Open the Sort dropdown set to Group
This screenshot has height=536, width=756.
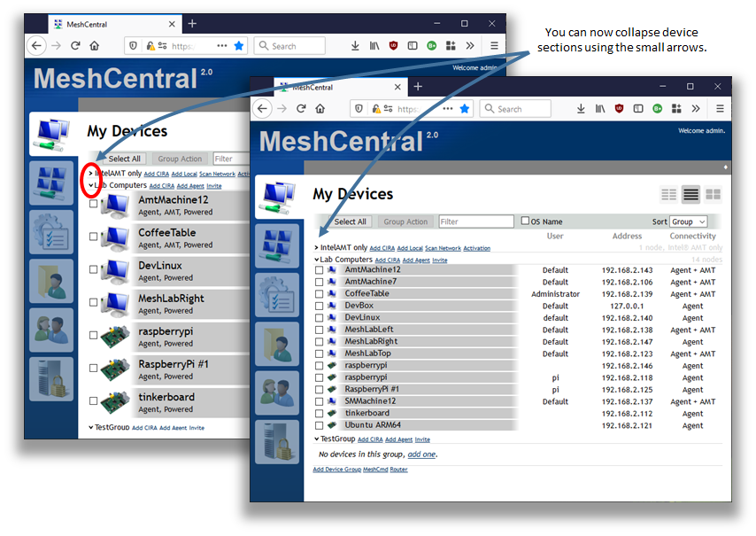[x=689, y=221]
